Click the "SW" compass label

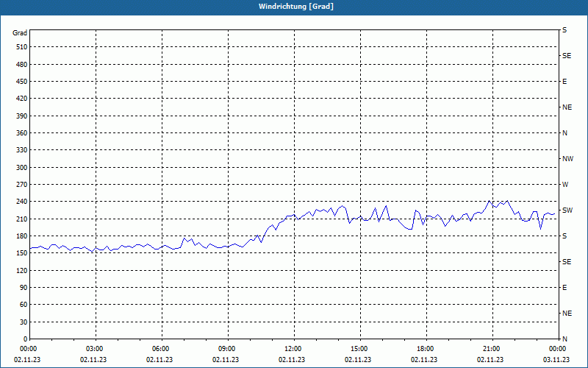[567, 210]
